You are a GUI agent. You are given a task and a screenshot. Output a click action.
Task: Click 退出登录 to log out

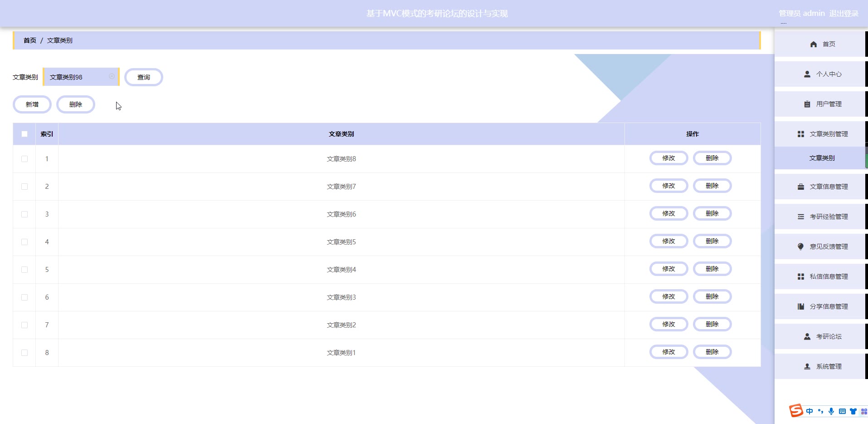844,14
